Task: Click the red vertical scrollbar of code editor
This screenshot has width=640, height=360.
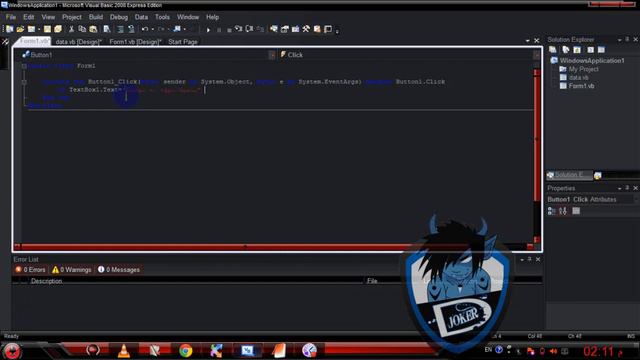Action: click(537, 139)
